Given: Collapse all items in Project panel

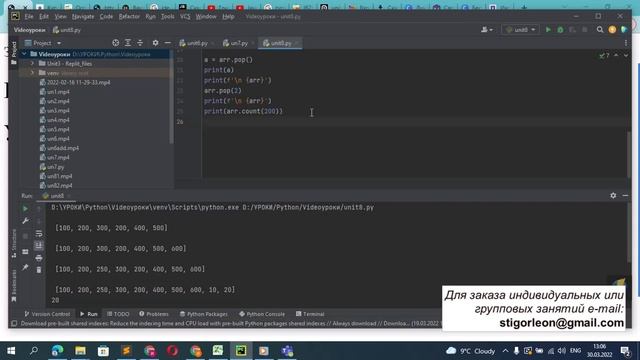Looking at the screenshot, I should (x=140, y=43).
